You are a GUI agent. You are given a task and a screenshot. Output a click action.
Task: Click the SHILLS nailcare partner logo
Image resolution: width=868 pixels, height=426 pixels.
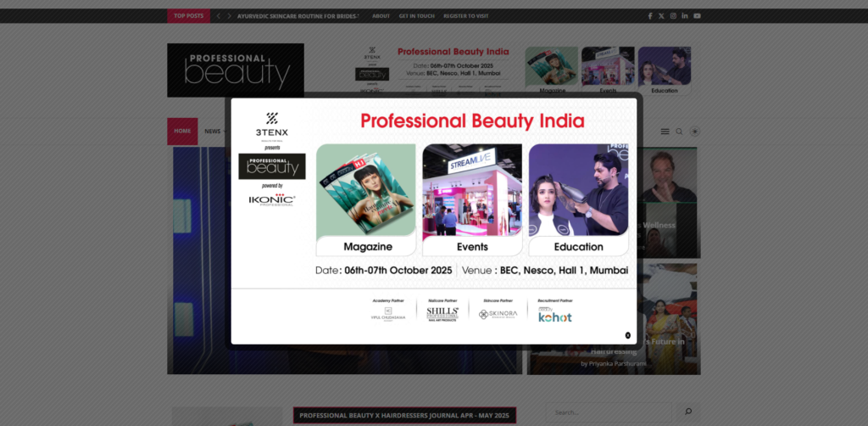click(x=442, y=314)
